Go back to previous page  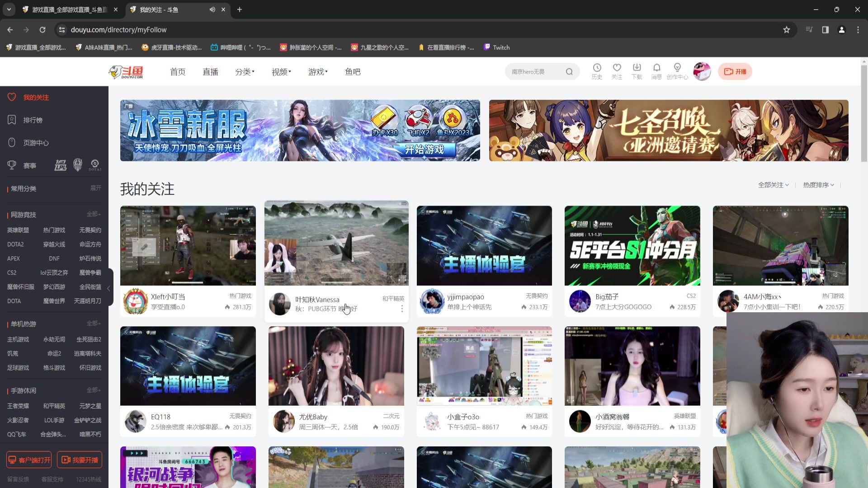[x=10, y=30]
